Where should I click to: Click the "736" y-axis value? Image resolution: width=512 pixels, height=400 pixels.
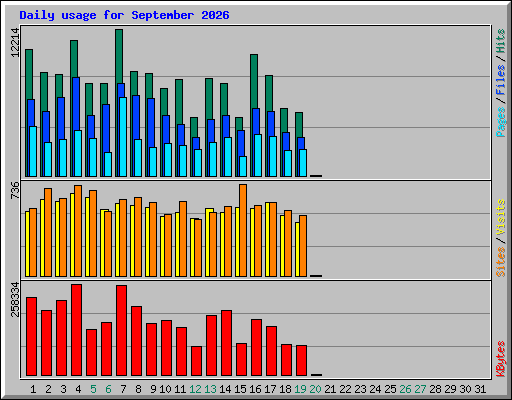(x=15, y=190)
